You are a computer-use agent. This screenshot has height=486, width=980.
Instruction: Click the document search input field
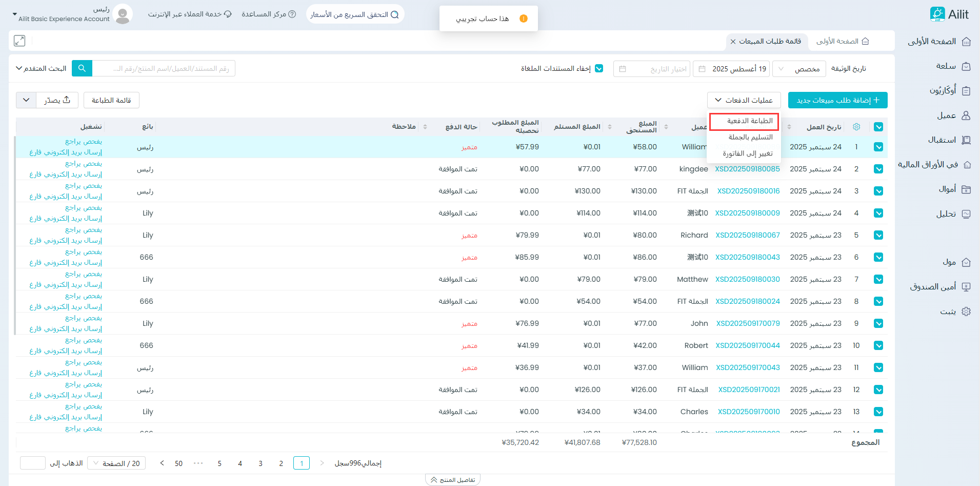163,68
